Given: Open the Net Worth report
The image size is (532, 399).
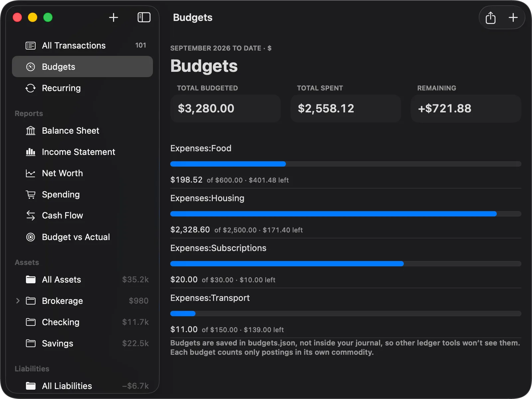Looking at the screenshot, I should (x=82, y=173).
